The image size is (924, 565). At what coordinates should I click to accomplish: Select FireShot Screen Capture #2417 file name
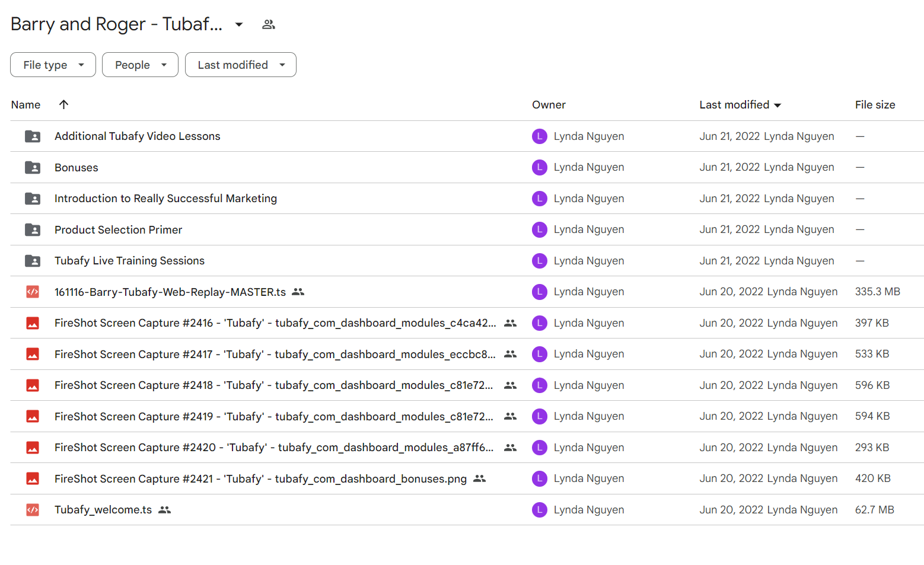(275, 354)
